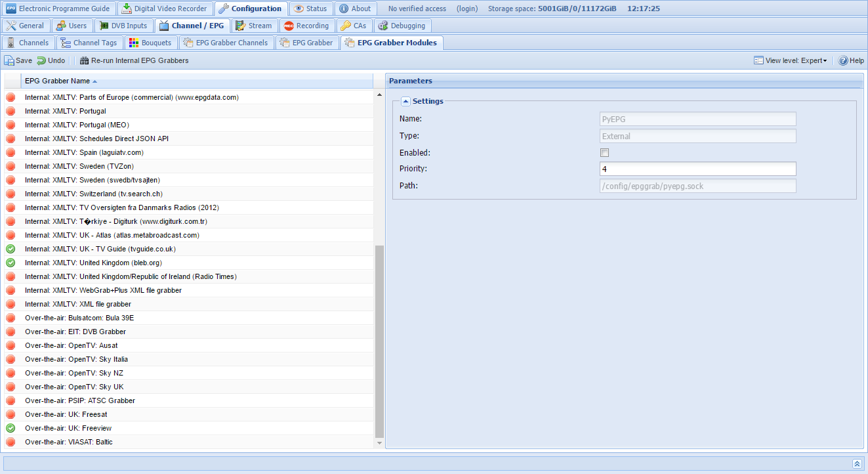Screen dimensions: 868x474
Task: Open the Debugging tab
Action: 402,26
